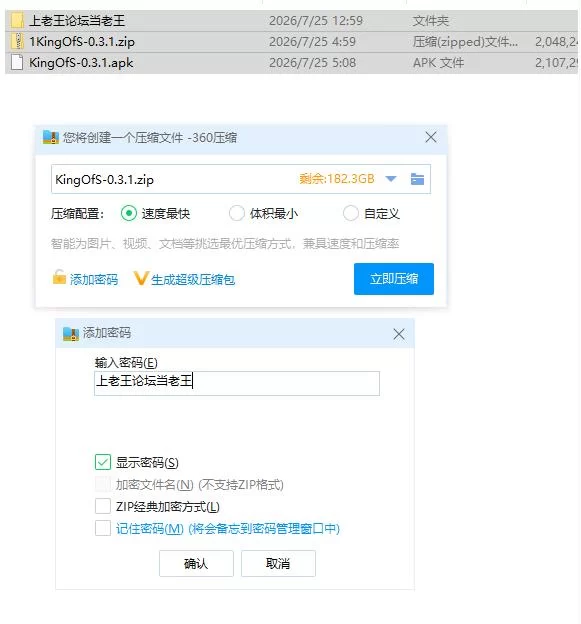Expand the save path dropdown arrow
The image size is (581, 624).
391,179
